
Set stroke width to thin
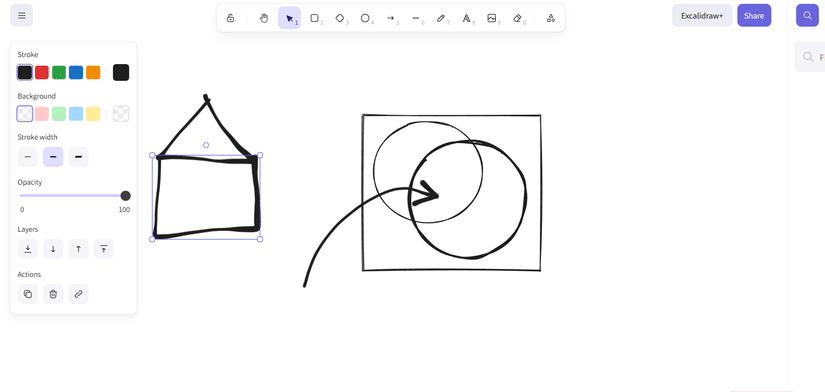pos(28,157)
